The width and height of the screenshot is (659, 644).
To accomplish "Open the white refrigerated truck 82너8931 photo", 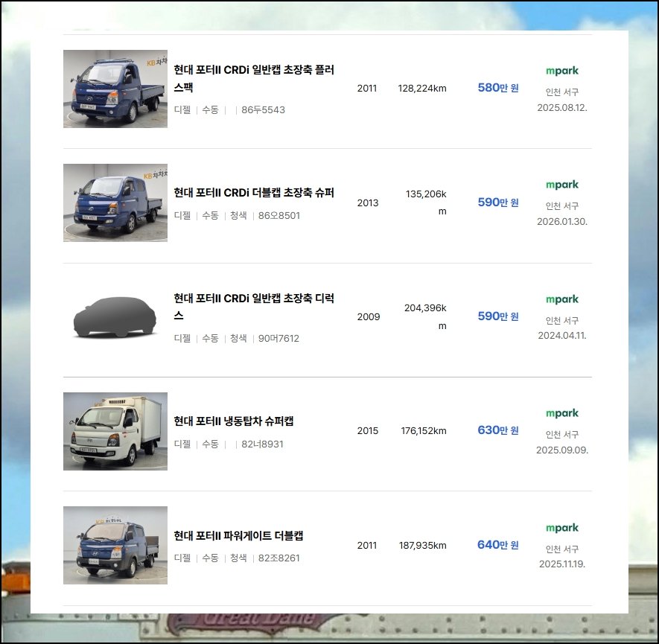I will coord(115,431).
